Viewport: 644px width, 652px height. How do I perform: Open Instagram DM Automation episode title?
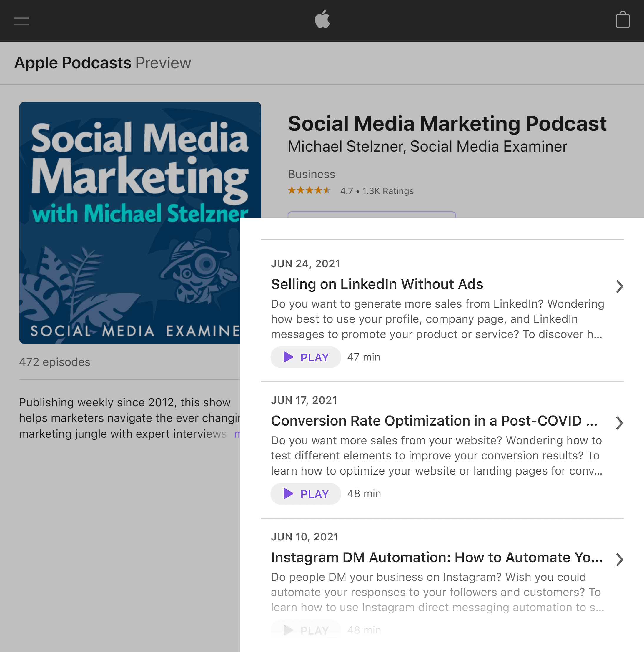point(437,558)
